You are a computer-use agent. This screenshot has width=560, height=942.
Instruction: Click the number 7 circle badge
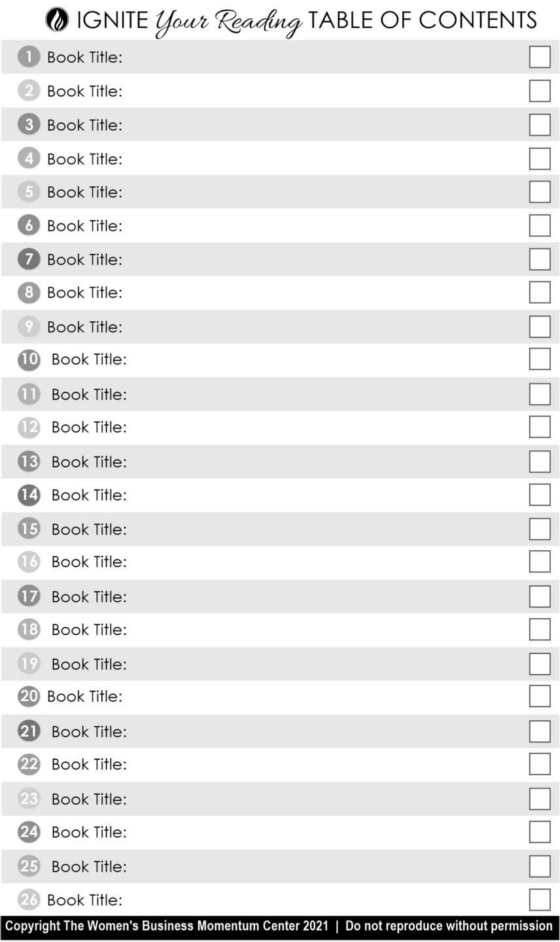[28, 259]
